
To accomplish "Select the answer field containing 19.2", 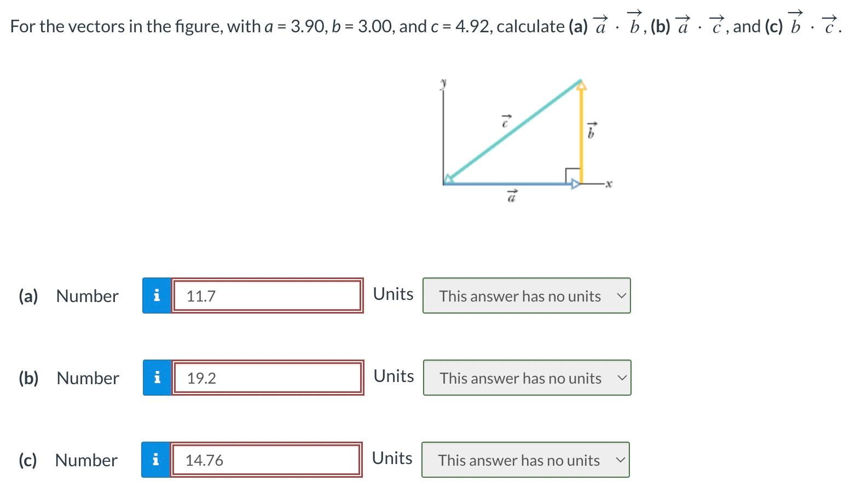I will (x=268, y=378).
